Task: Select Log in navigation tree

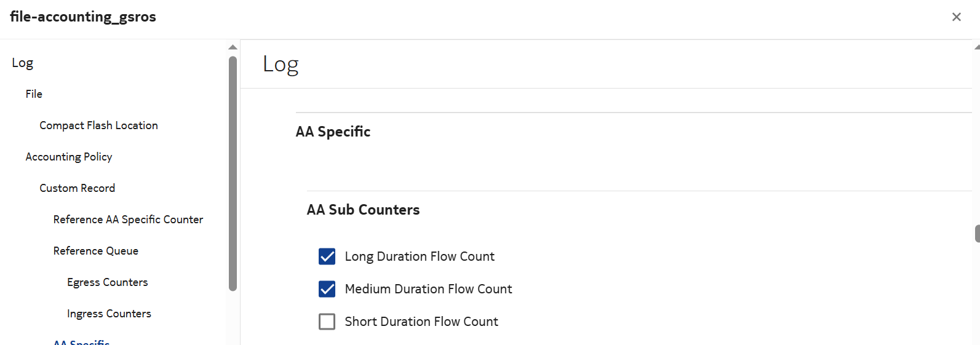Action: (x=23, y=63)
